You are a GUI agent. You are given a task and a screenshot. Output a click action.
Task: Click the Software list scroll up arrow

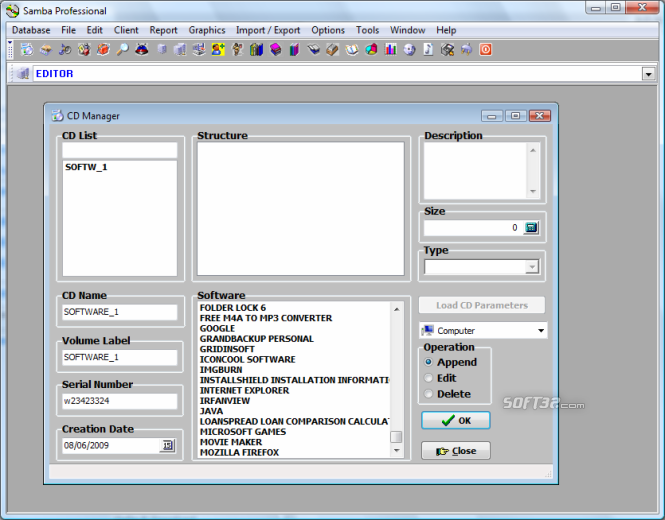(396, 310)
